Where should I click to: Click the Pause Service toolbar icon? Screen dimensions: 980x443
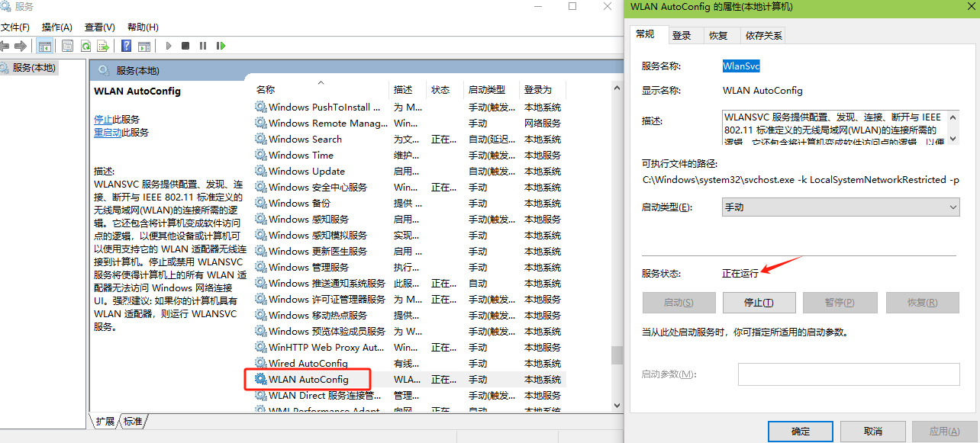tap(203, 46)
